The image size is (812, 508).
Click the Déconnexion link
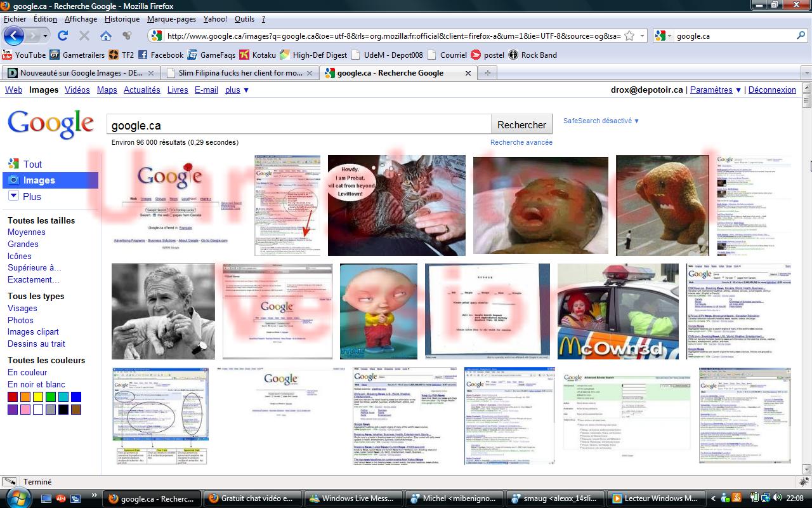772,90
